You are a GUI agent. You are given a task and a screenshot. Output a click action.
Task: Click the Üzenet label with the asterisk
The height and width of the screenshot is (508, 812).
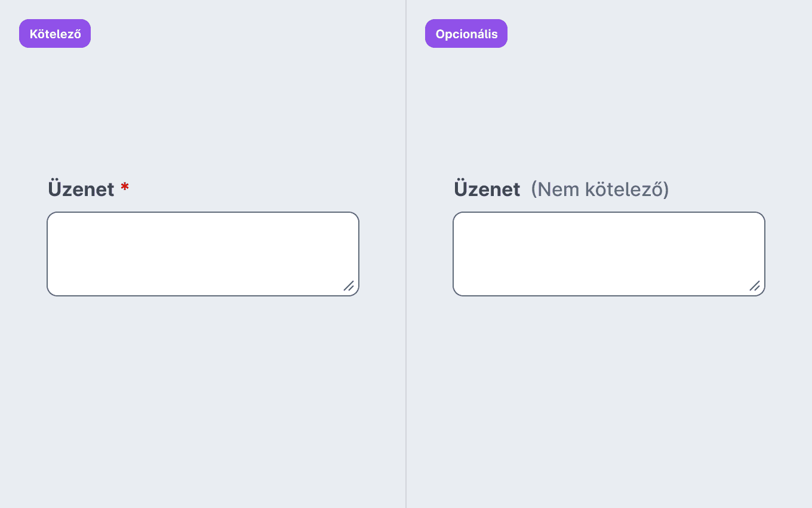pyautogui.click(x=81, y=189)
